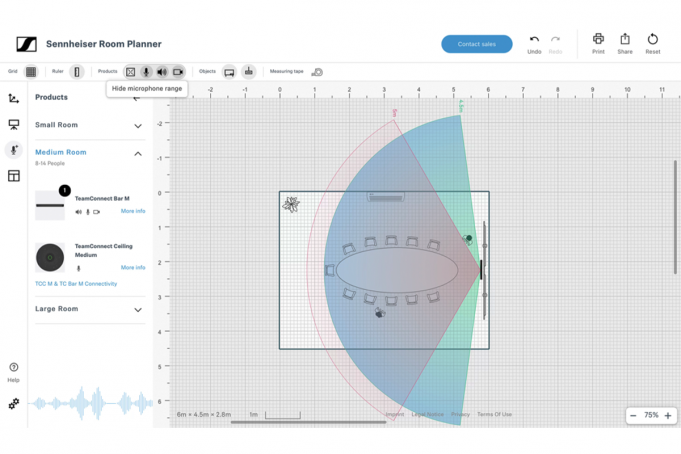
Task: Click the Sennheiser logo icon
Action: pos(26,44)
